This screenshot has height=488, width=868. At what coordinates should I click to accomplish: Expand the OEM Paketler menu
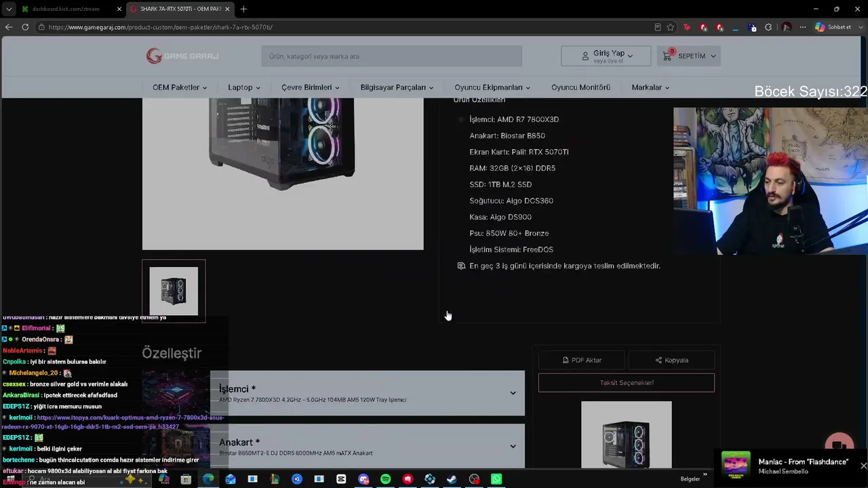pyautogui.click(x=180, y=87)
